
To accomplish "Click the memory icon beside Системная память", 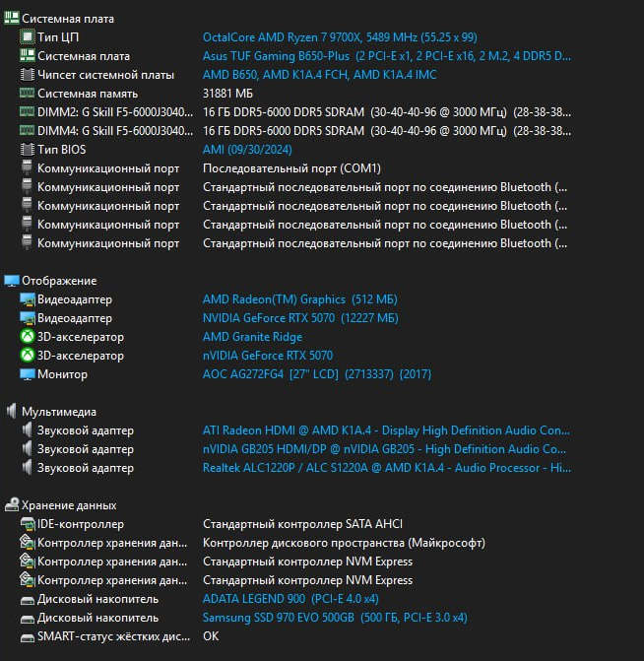I will point(27,93).
